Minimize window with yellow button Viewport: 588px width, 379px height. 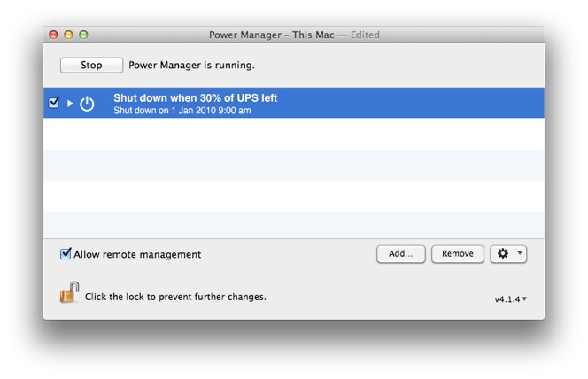tap(68, 35)
